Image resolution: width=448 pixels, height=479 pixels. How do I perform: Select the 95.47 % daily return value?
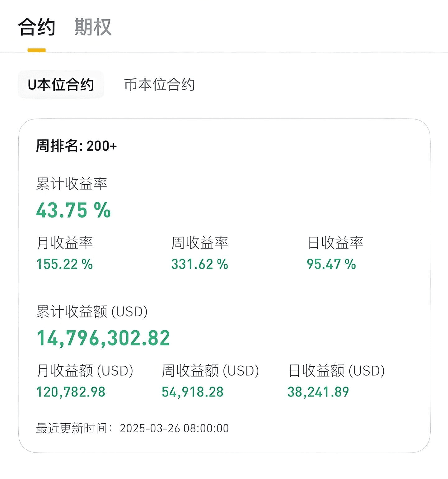click(331, 264)
